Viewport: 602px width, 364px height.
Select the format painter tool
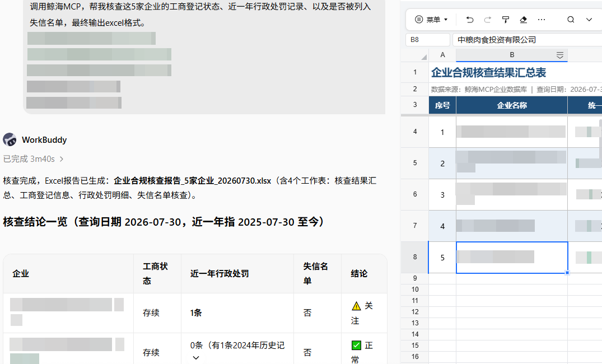coord(506,20)
